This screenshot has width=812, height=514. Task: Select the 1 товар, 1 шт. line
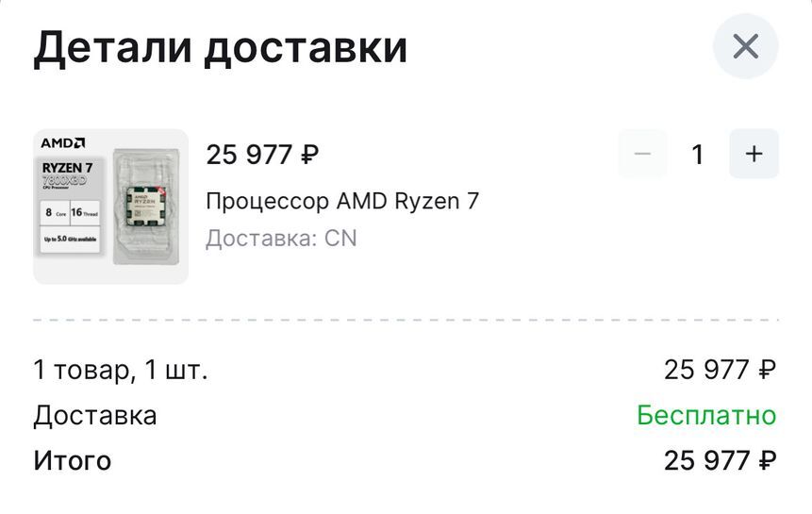pyautogui.click(x=121, y=370)
